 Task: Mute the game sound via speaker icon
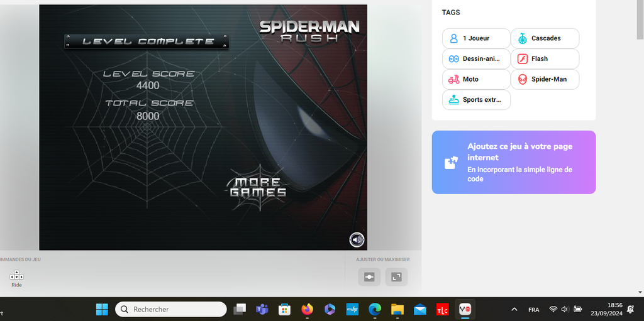pyautogui.click(x=357, y=240)
